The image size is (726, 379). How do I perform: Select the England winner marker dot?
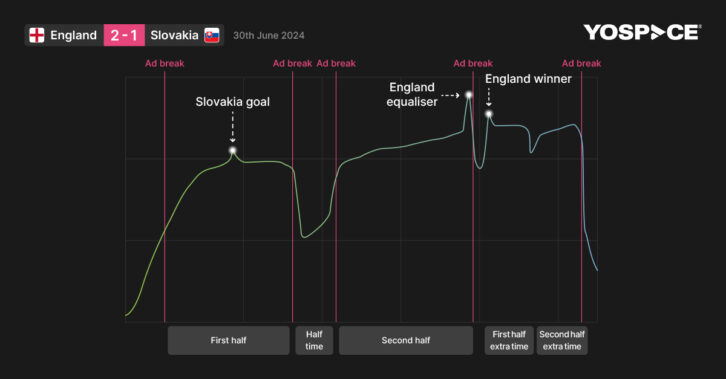coord(489,114)
